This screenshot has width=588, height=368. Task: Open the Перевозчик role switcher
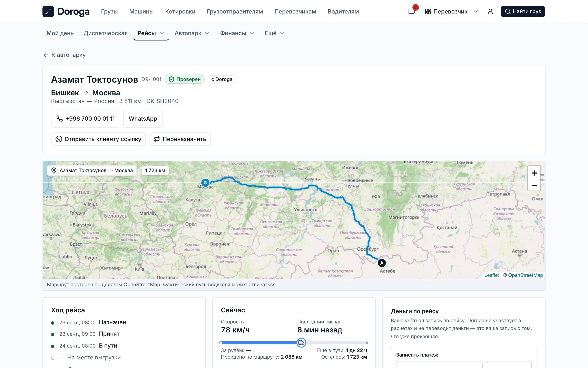pos(451,11)
